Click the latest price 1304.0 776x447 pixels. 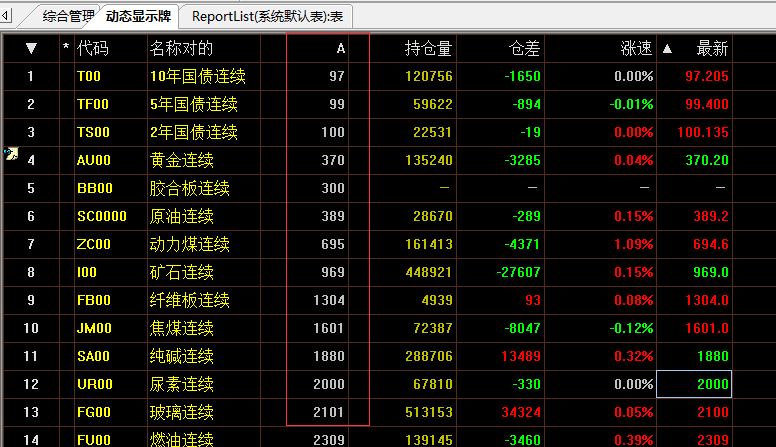coord(707,300)
